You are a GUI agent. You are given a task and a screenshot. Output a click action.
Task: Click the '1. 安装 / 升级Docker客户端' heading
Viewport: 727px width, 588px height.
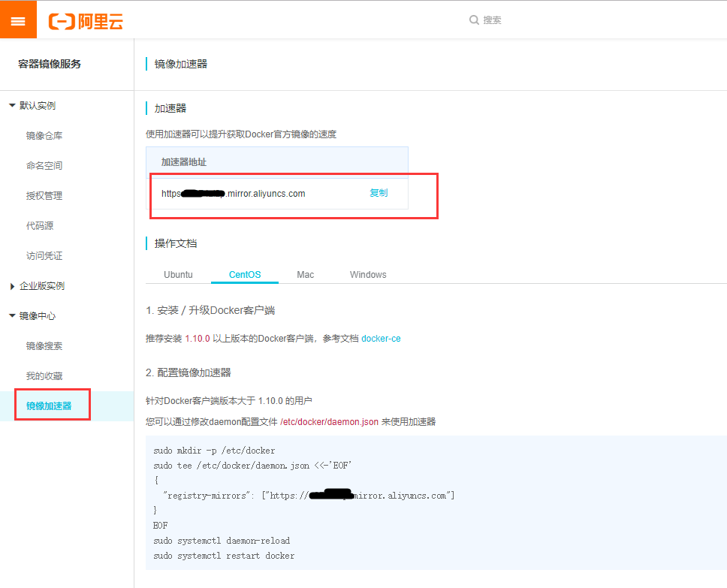click(210, 311)
